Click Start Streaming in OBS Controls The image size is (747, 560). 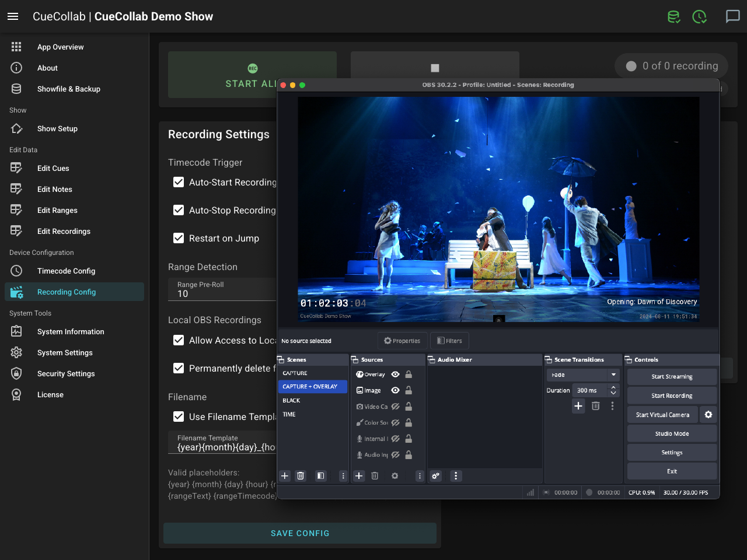(x=672, y=376)
